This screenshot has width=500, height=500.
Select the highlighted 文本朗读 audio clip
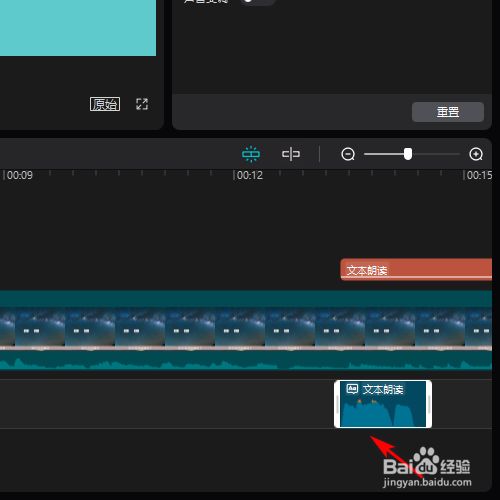(x=383, y=404)
